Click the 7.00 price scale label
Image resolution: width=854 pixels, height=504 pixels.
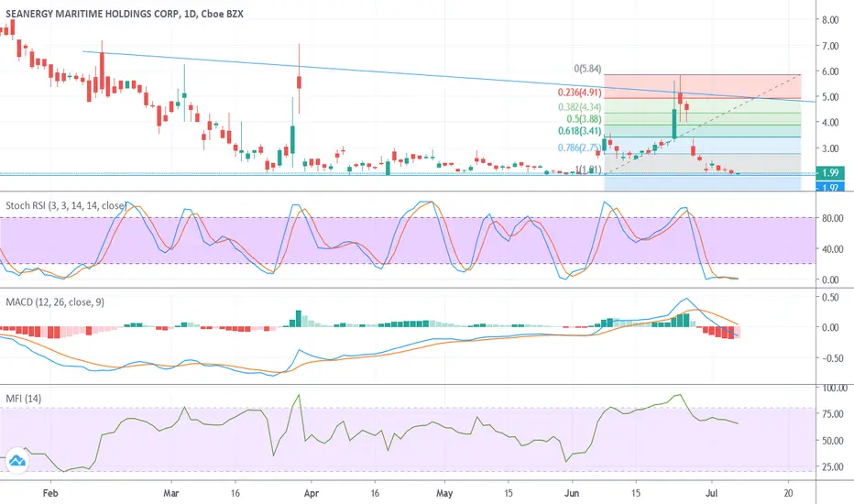pos(830,46)
